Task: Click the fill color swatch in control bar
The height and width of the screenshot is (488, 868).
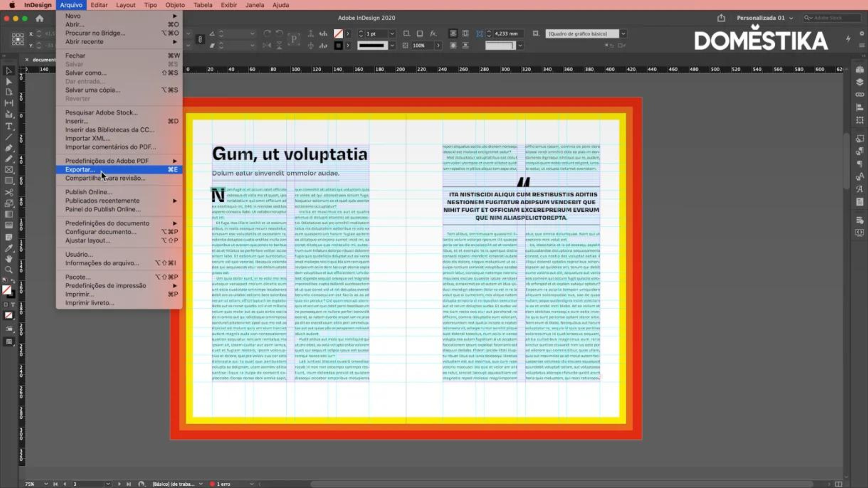Action: click(338, 33)
